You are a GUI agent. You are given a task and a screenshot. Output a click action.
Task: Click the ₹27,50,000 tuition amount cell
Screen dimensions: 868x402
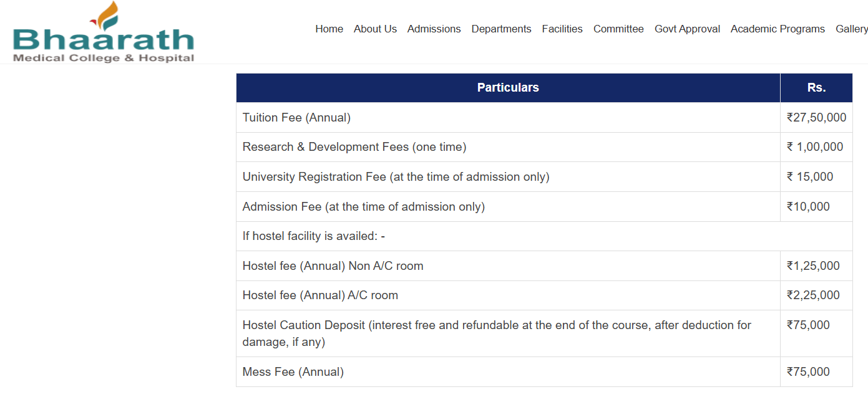point(816,118)
